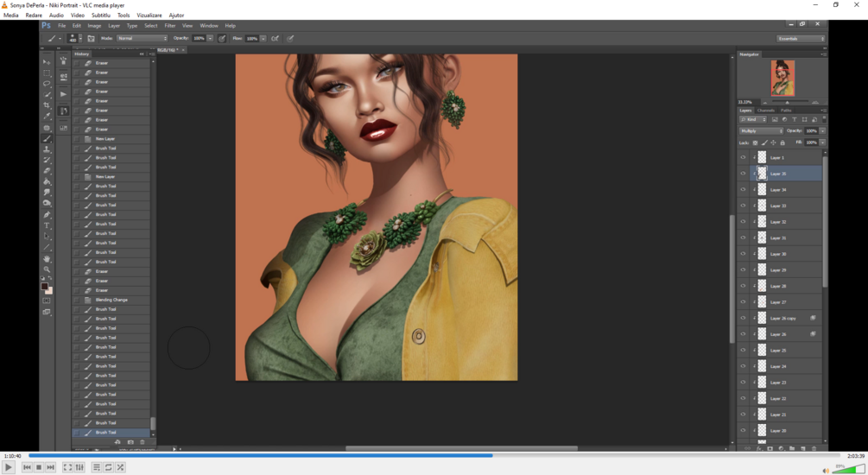Select the Eraser tool in the toolbox
Screen dimensions: 868x475
[47, 170]
